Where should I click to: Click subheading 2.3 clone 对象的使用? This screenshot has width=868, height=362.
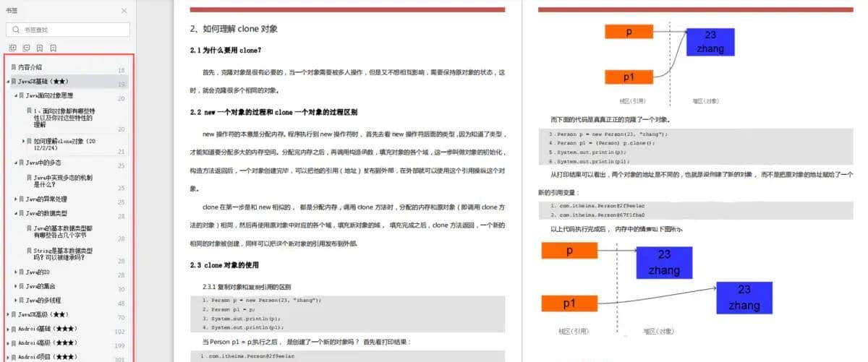tap(224, 265)
